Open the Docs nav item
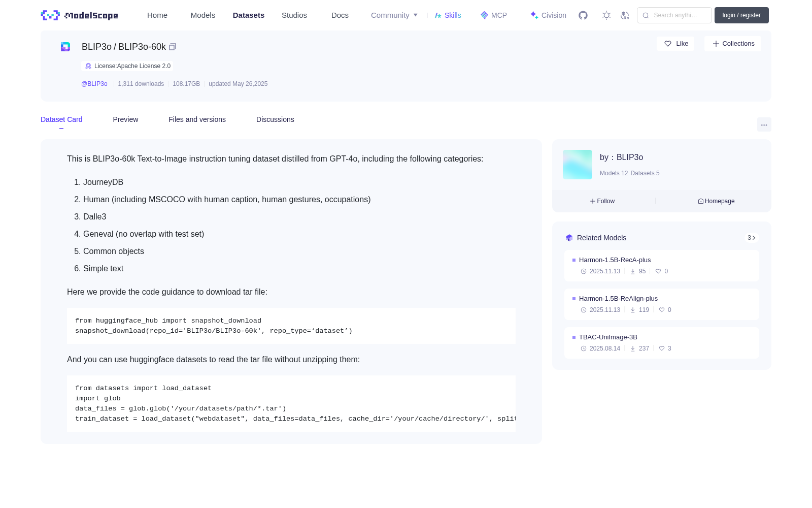812x508 pixels. [x=340, y=15]
